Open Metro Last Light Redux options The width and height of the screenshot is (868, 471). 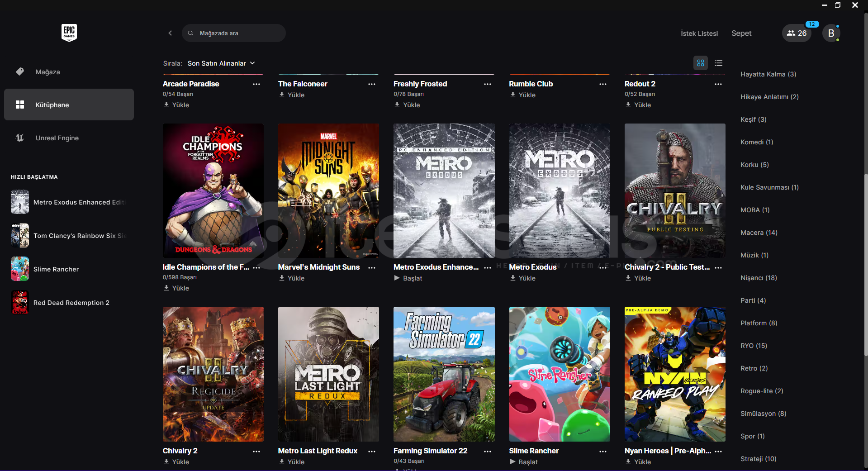(372, 452)
